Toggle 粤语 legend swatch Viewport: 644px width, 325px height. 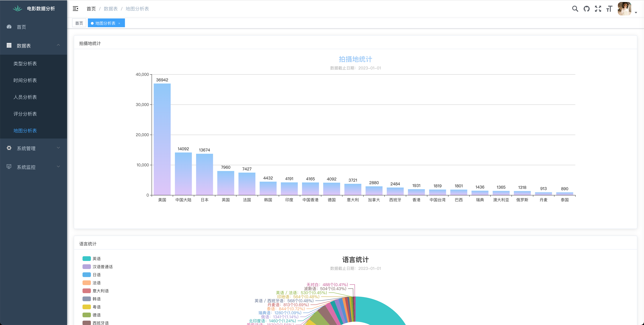coord(87,307)
